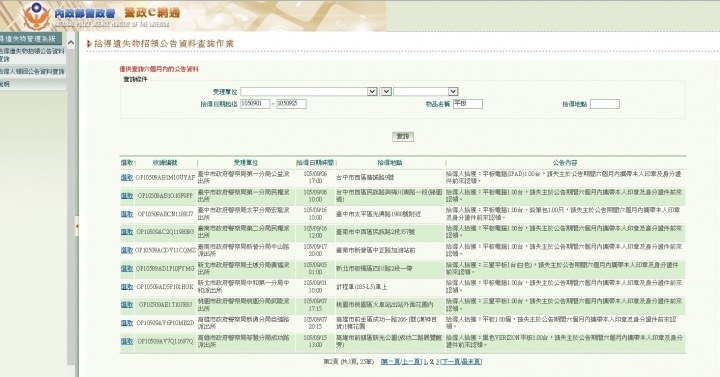Open 擷取 link for row 105/09/15 13:00
This screenshot has height=377, width=720.
coord(127,341)
